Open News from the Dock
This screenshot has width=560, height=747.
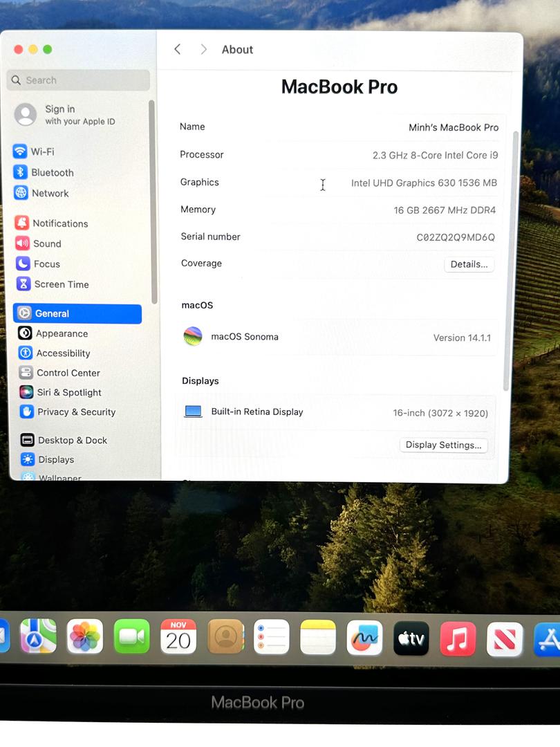(504, 639)
